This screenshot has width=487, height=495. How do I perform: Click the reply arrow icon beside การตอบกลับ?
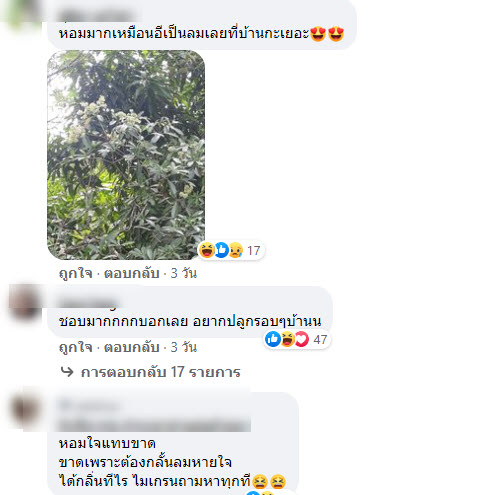pyautogui.click(x=67, y=372)
